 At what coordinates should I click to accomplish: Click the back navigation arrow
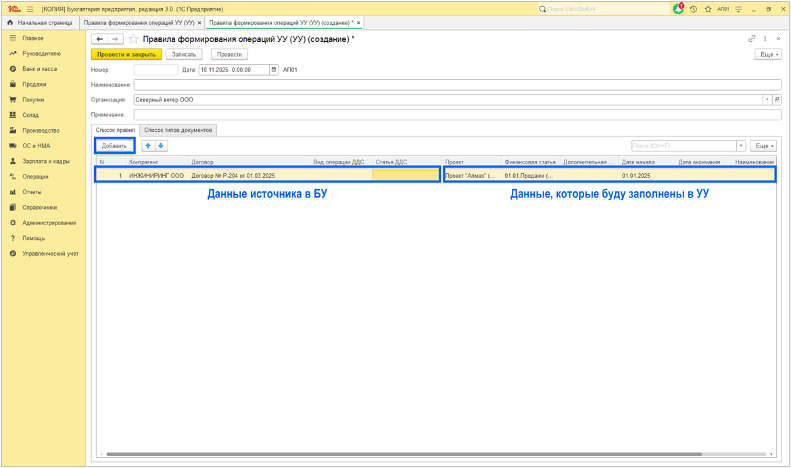[x=99, y=39]
